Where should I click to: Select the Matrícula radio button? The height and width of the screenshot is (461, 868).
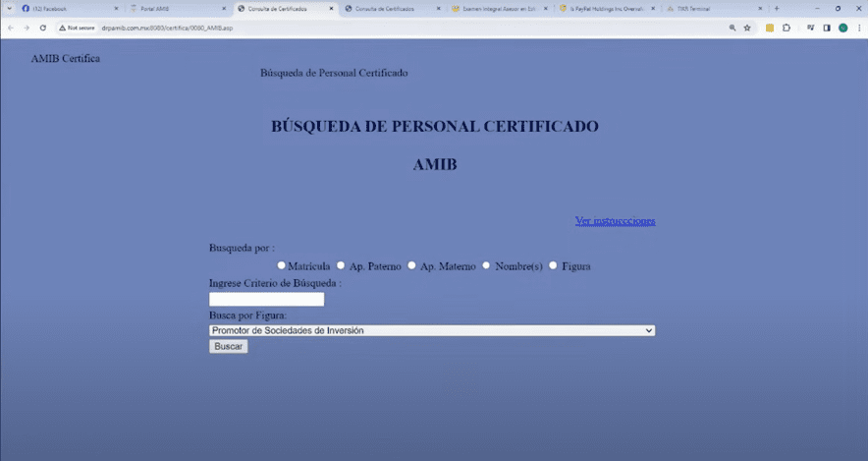coord(282,265)
